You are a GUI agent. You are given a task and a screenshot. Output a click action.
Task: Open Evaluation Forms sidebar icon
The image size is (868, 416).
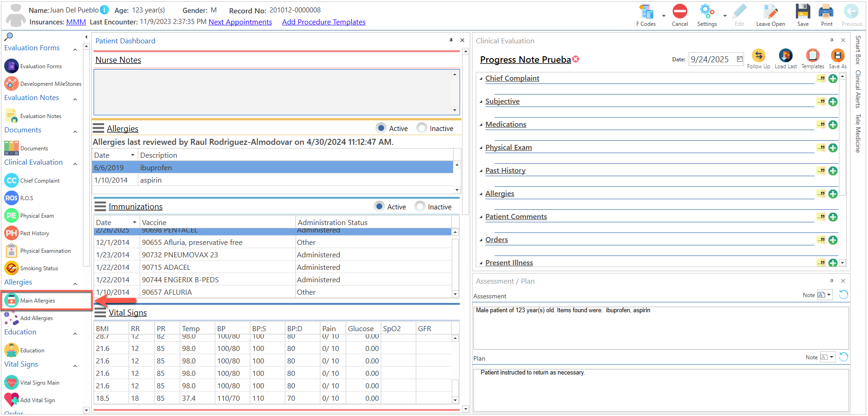pyautogui.click(x=12, y=66)
